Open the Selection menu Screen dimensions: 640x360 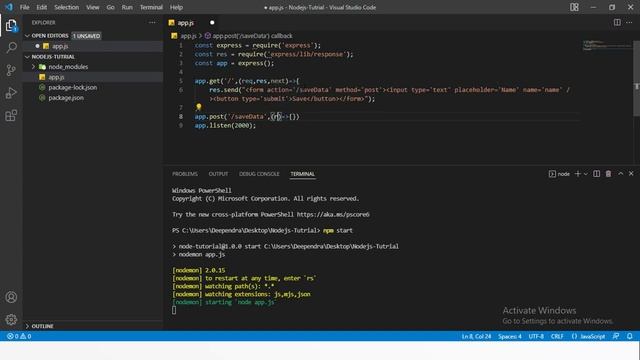click(x=67, y=7)
